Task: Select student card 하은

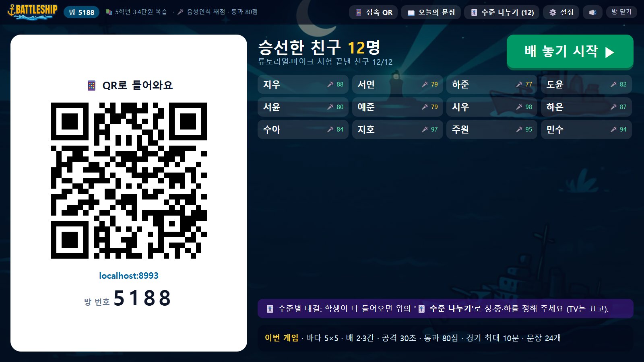Action: (586, 107)
